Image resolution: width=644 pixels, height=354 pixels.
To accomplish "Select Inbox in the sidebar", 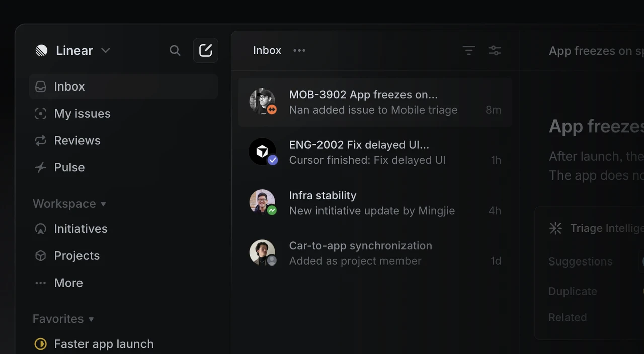I will point(69,86).
